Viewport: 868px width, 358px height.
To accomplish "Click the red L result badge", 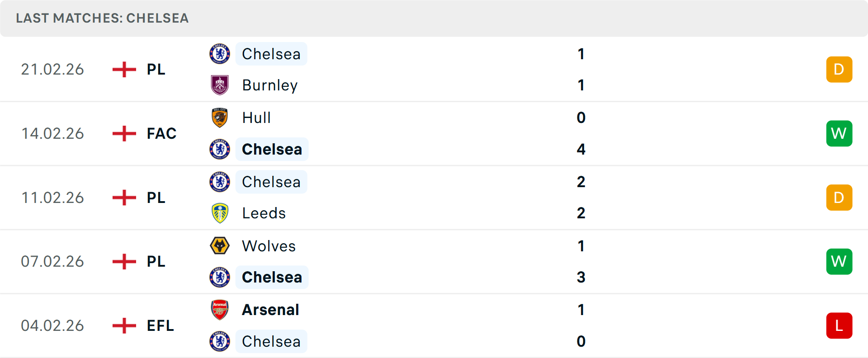I will pyautogui.click(x=839, y=325).
